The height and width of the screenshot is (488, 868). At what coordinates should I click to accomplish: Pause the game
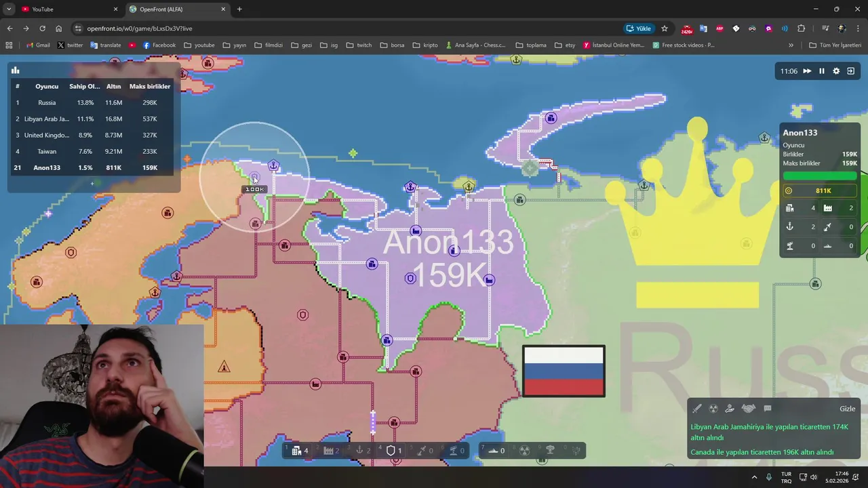coord(822,71)
